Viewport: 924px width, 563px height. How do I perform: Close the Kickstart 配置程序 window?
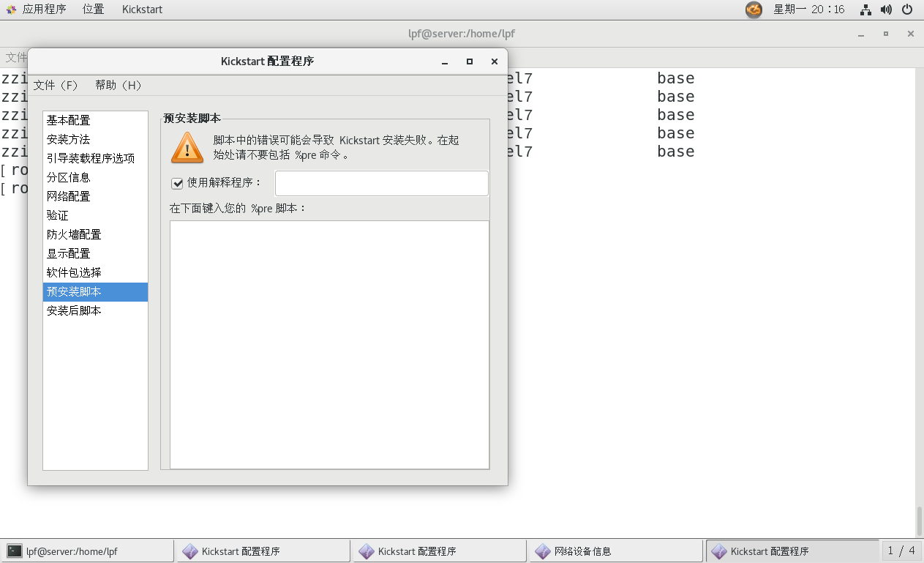pyautogui.click(x=495, y=61)
